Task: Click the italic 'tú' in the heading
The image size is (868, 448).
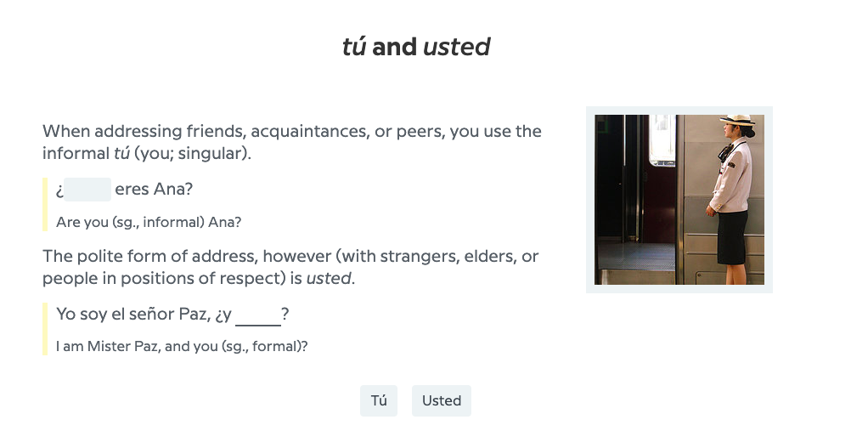Action: pos(353,47)
